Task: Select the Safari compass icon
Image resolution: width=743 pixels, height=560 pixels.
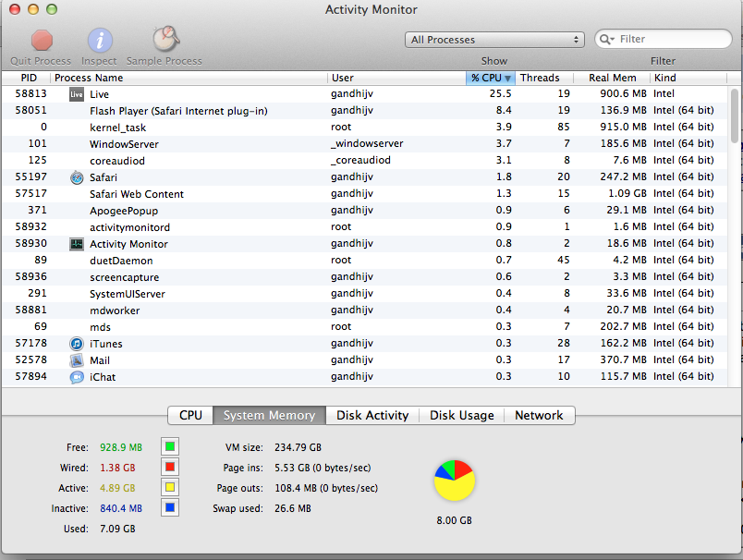Action: pos(77,177)
